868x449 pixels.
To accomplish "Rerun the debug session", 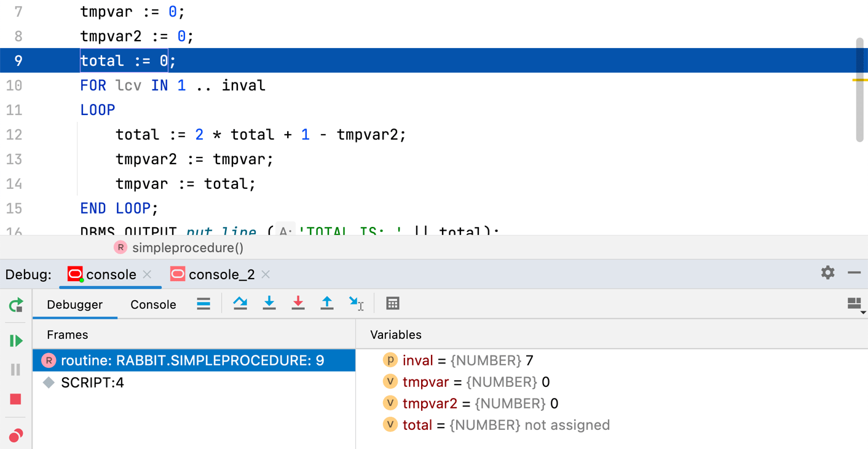I will (x=15, y=304).
